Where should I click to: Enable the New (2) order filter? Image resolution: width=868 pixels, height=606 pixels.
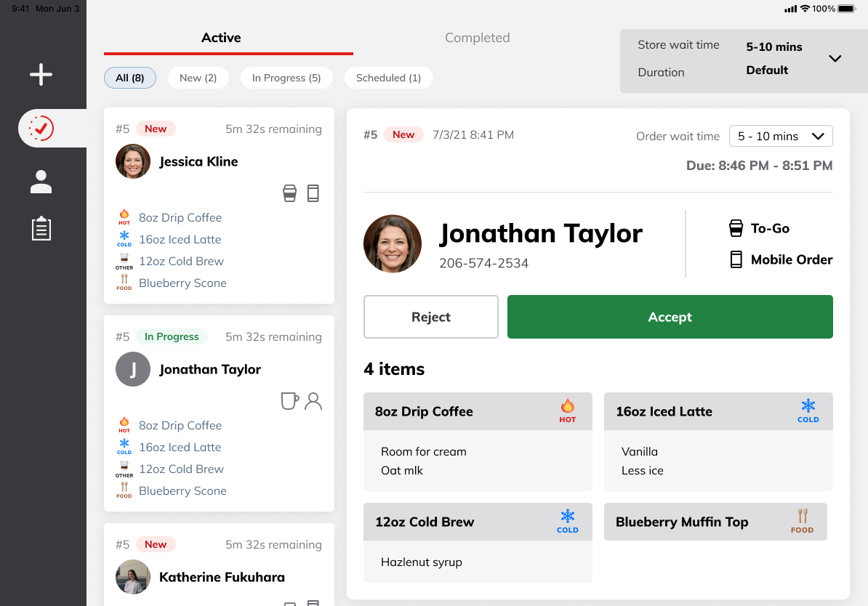coord(198,77)
